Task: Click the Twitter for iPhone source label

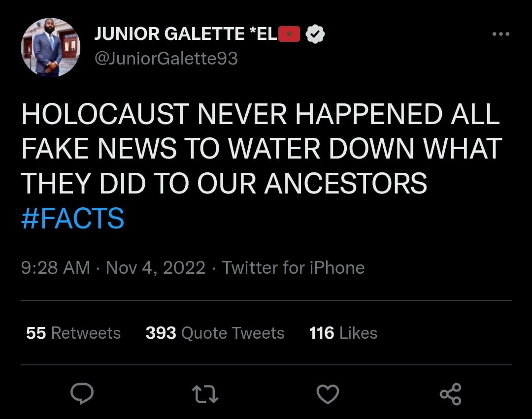Action: pyautogui.click(x=293, y=268)
